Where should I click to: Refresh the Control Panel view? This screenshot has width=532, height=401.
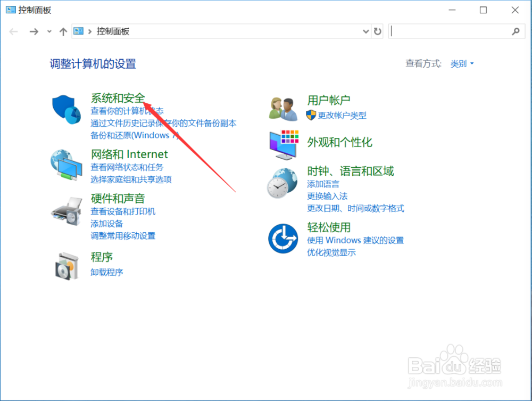pos(378,31)
